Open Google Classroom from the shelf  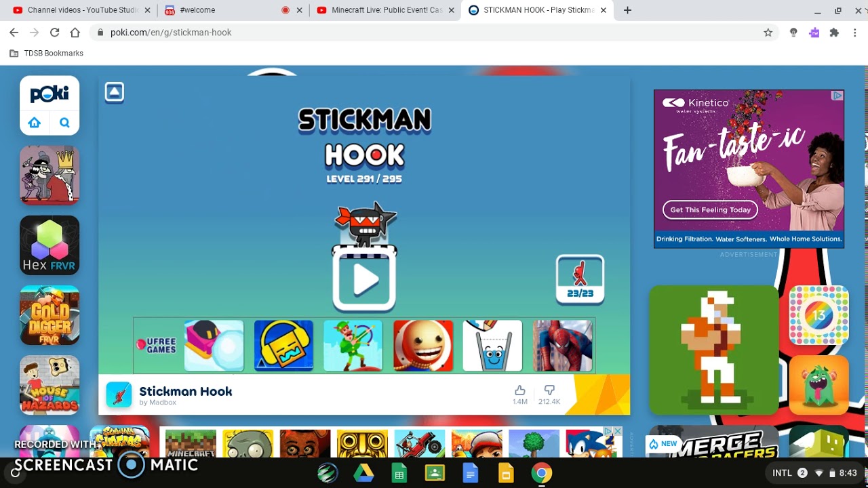click(x=435, y=473)
